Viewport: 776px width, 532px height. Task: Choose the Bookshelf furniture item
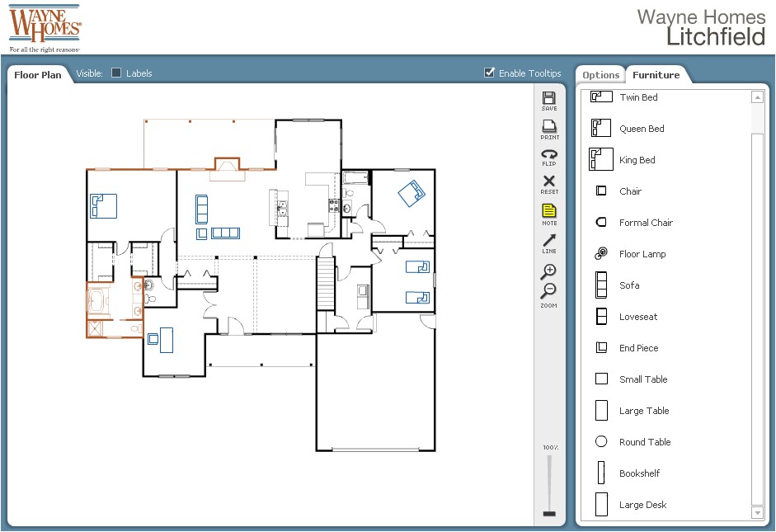pyautogui.click(x=600, y=473)
